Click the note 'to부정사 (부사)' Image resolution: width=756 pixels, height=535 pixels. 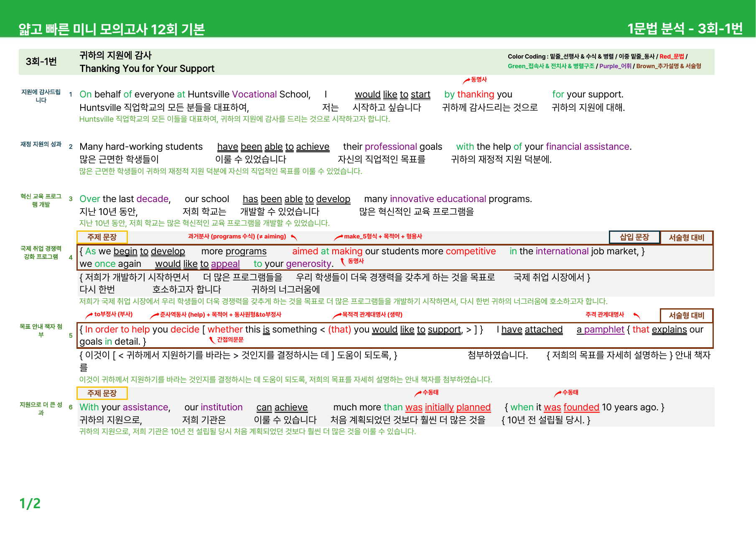click(x=113, y=314)
